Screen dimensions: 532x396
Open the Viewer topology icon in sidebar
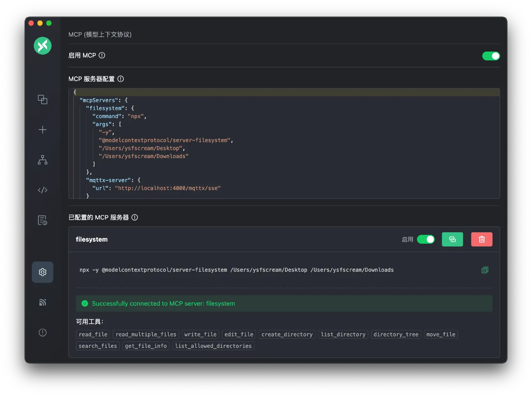pos(42,160)
